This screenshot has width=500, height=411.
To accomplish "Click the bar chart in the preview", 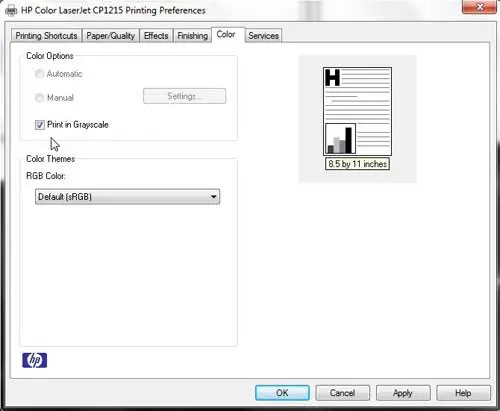I will [340, 139].
